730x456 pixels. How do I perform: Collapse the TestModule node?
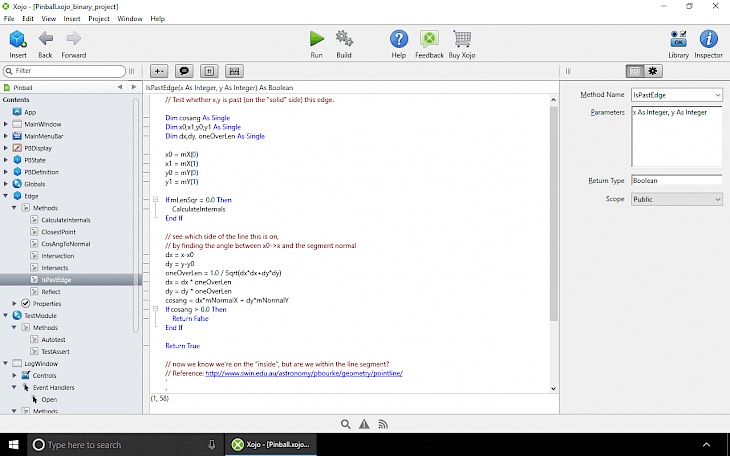6,316
